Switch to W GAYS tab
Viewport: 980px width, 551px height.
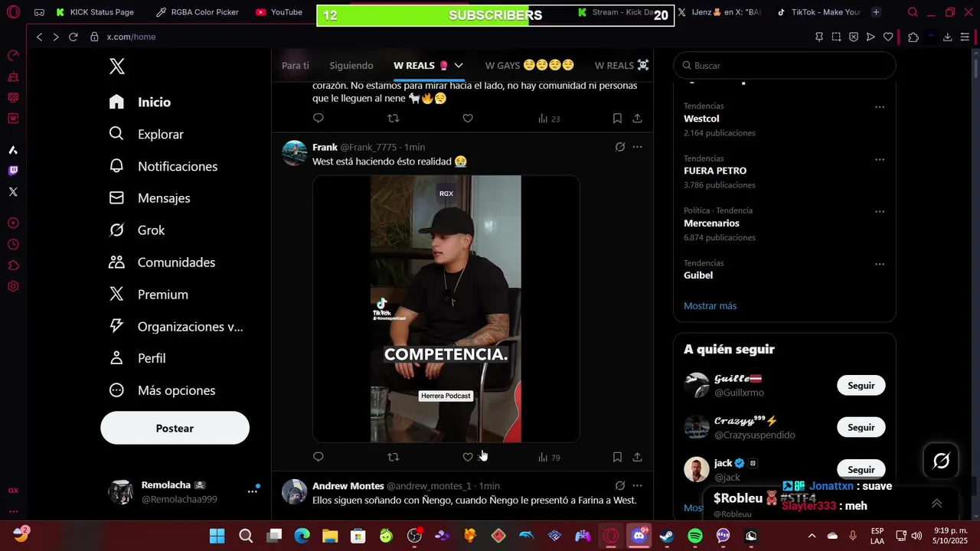(530, 66)
